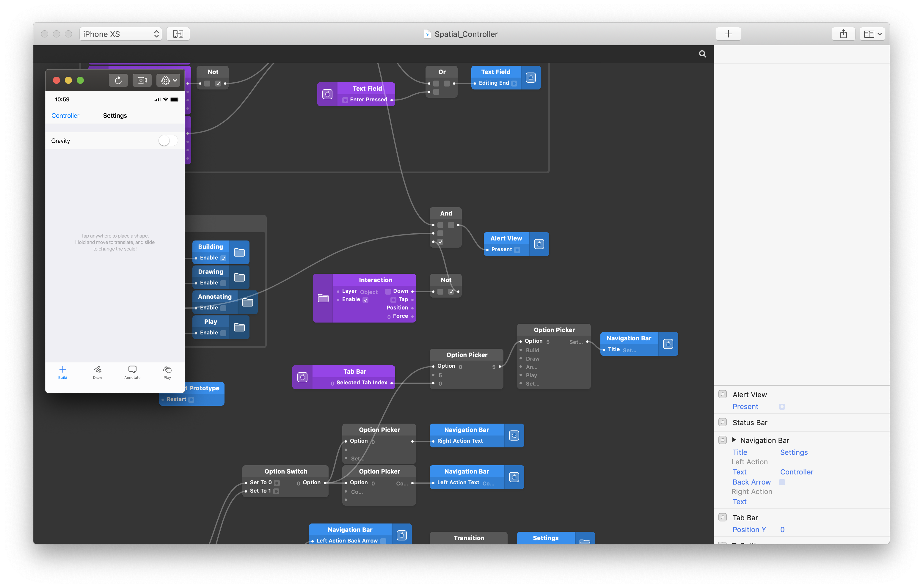Toggle the Back Arrow checkbox in sidebar

[782, 482]
